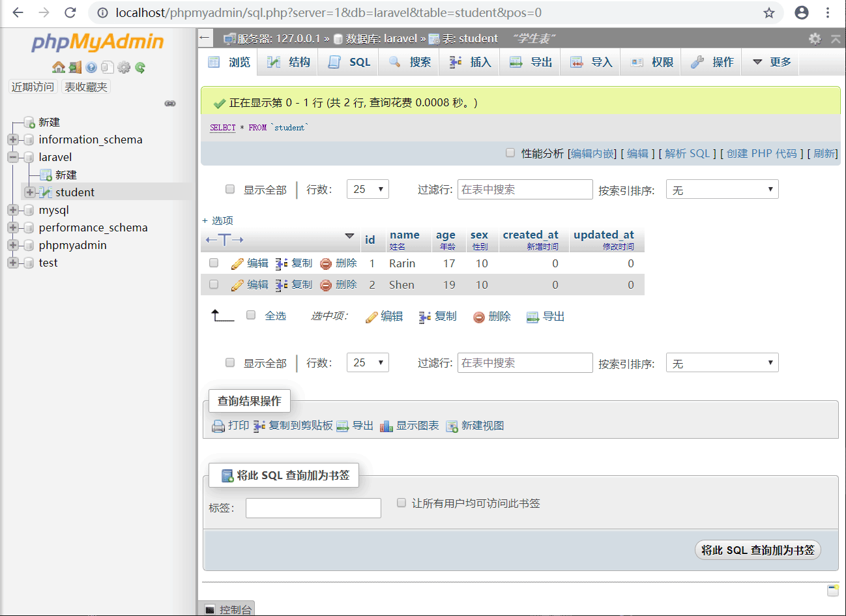The height and width of the screenshot is (616, 846).
Task: Click the sidebar link chain icon
Action: [170, 104]
